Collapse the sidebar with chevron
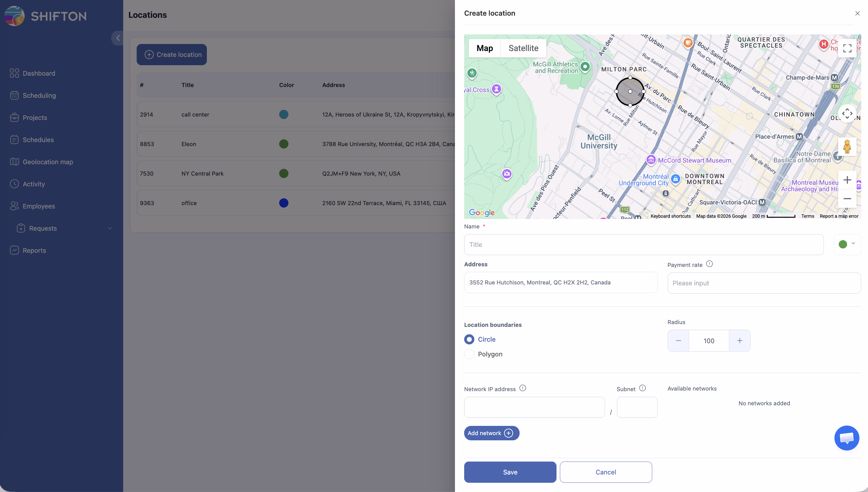Viewport: 868px width, 492px height. (x=118, y=38)
